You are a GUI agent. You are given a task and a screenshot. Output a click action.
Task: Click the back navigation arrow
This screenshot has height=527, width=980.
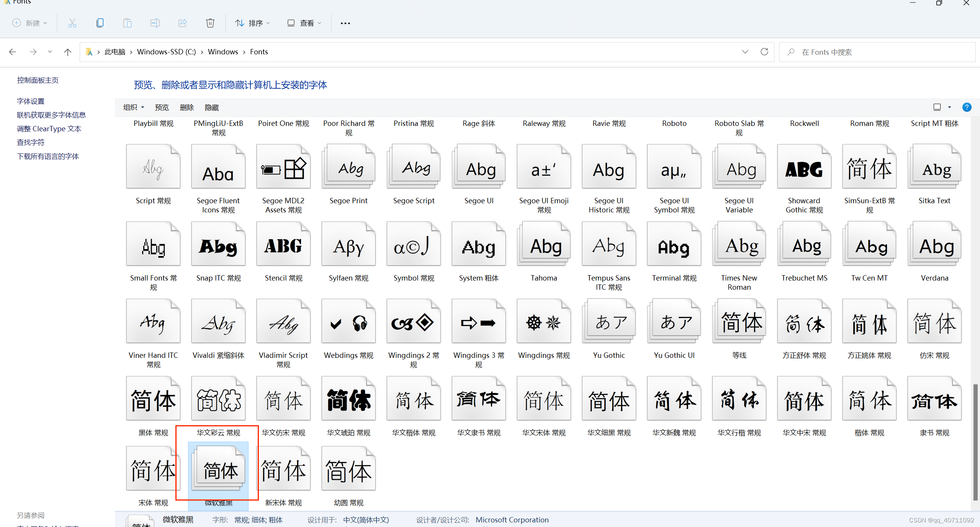pyautogui.click(x=13, y=52)
